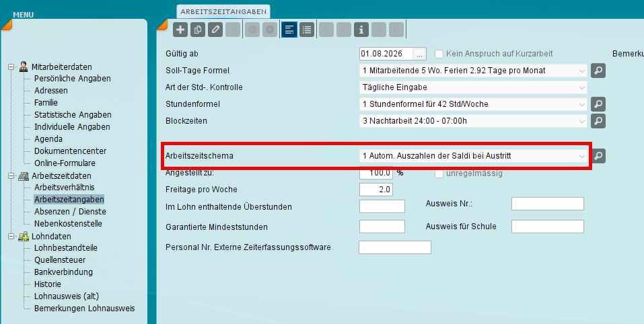This screenshot has height=324, width=644.
Task: Click the Garantierte Mindeststunden field
Action: point(382,227)
